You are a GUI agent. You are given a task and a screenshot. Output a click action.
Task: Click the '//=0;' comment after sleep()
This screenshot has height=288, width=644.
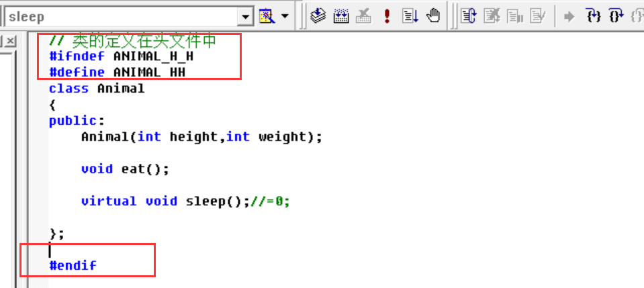coord(270,201)
